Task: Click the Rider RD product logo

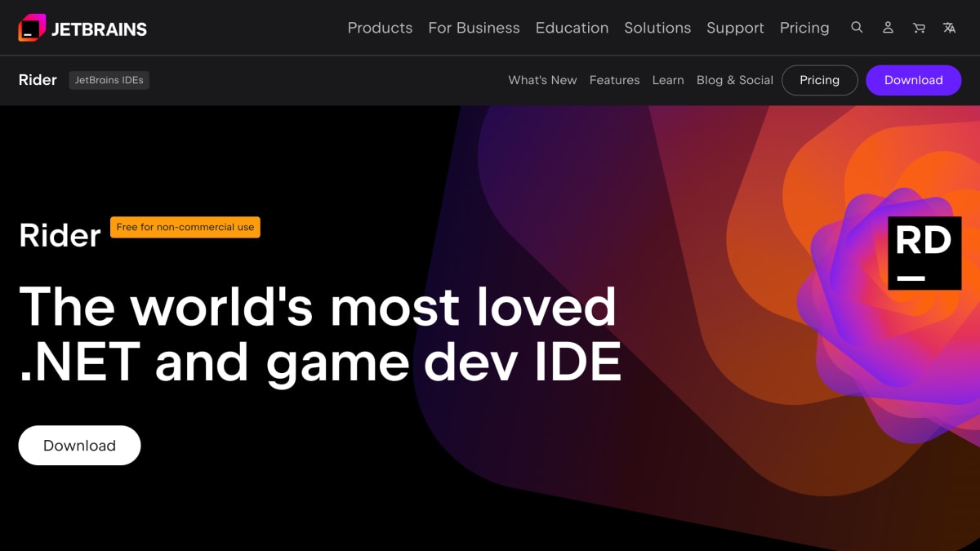Action: (924, 253)
